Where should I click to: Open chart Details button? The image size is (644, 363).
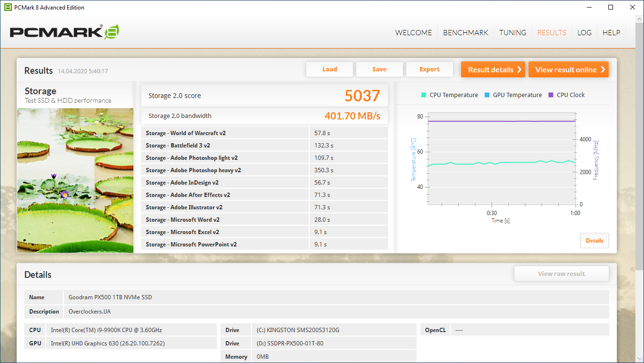point(594,241)
